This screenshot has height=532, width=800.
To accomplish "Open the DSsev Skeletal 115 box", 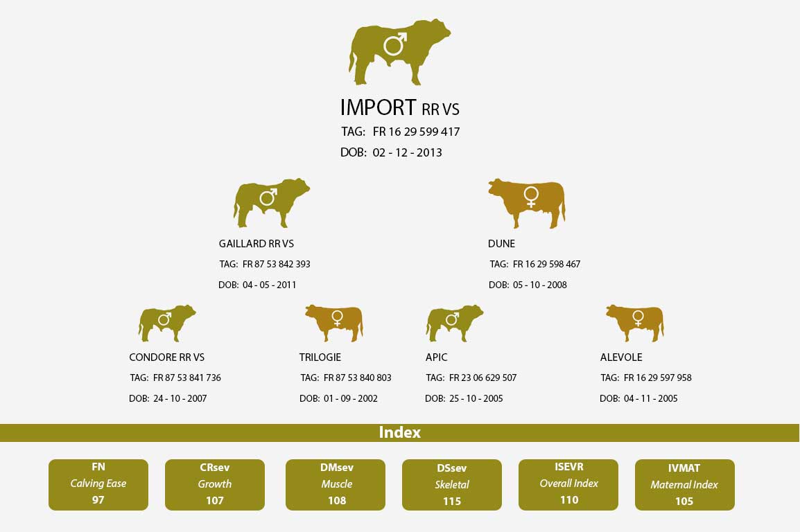I will click(451, 485).
